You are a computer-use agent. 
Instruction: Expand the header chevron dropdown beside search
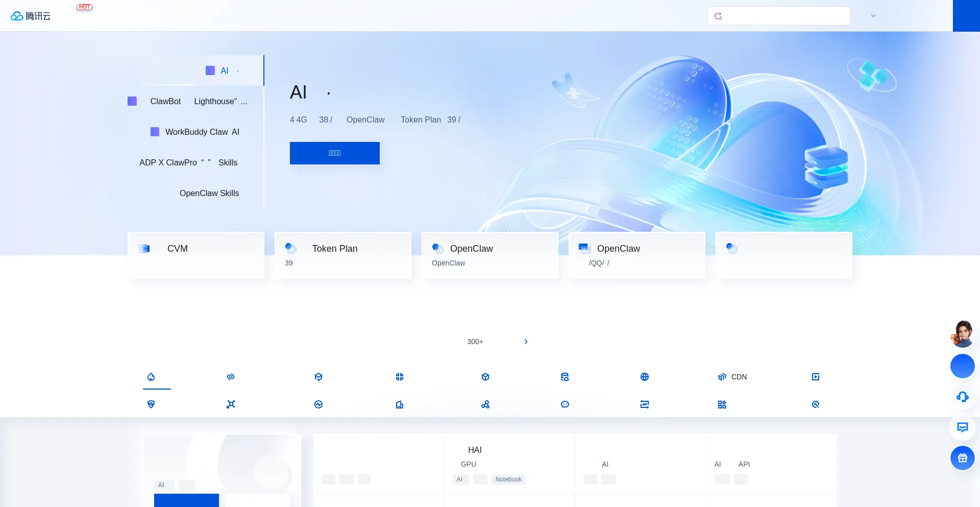(873, 16)
